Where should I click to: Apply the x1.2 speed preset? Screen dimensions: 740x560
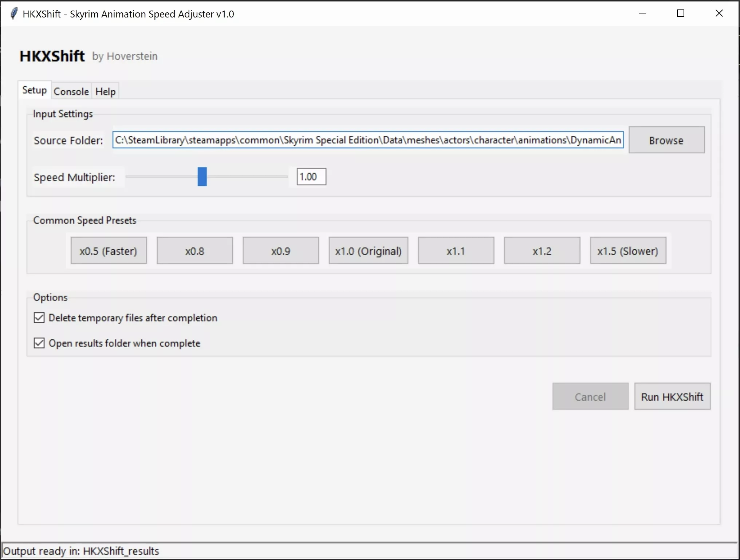click(542, 251)
